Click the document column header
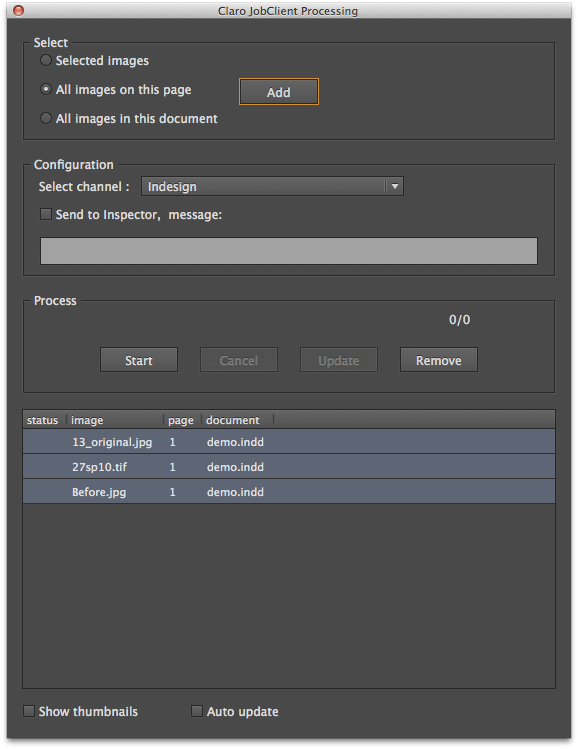This screenshot has width=578, height=749. point(237,420)
